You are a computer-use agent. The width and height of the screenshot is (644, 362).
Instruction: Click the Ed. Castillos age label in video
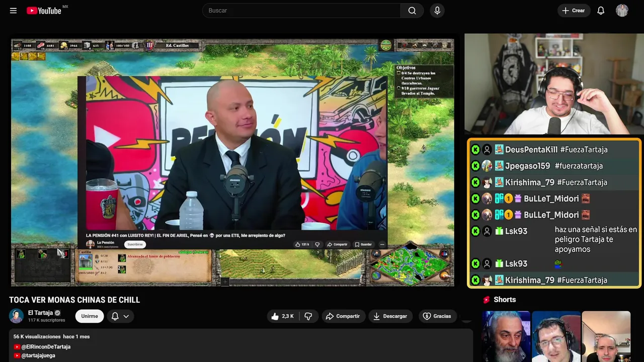[x=177, y=45]
